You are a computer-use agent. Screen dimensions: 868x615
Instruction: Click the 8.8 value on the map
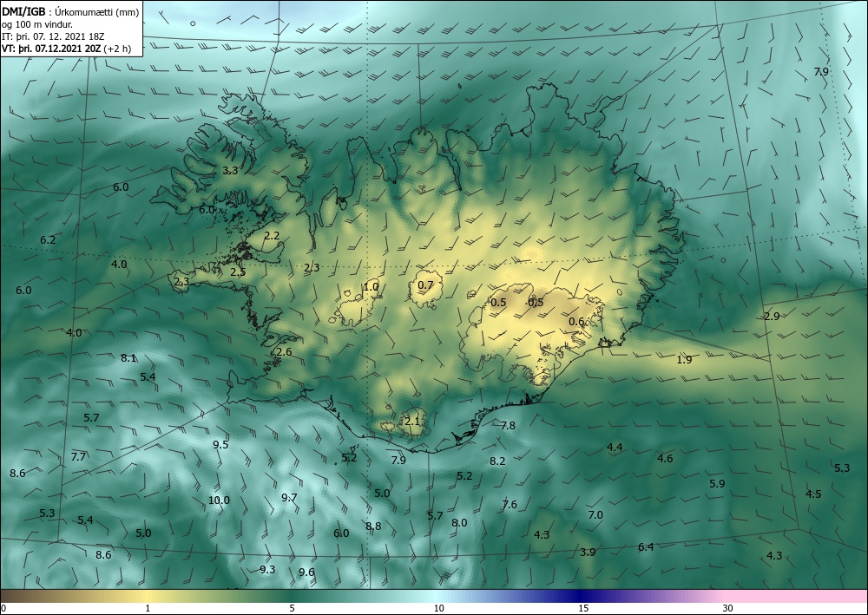coord(373,526)
